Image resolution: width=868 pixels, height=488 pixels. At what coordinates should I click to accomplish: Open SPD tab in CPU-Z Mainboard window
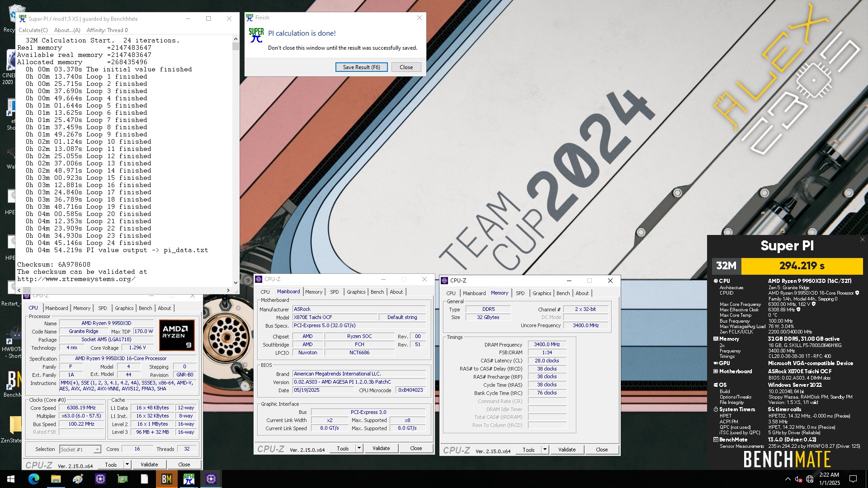tap(335, 292)
